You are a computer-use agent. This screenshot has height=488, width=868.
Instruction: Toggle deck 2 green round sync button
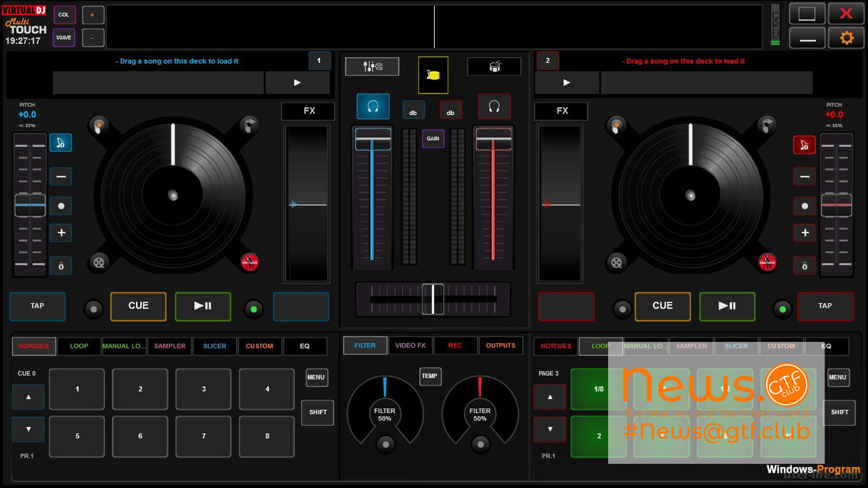click(x=781, y=309)
